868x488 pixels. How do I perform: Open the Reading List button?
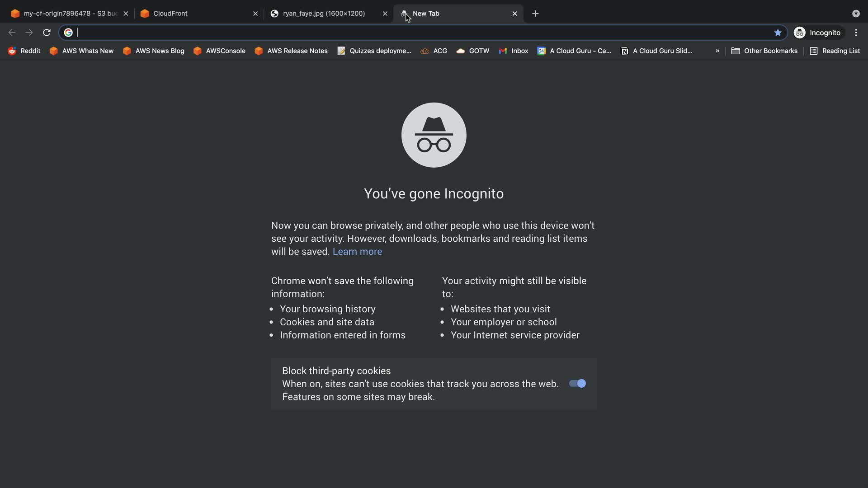point(835,51)
